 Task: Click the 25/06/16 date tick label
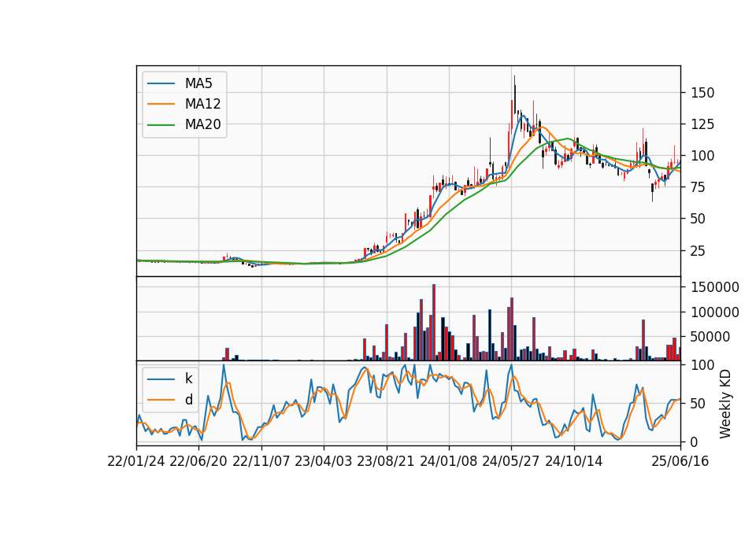pos(680,462)
